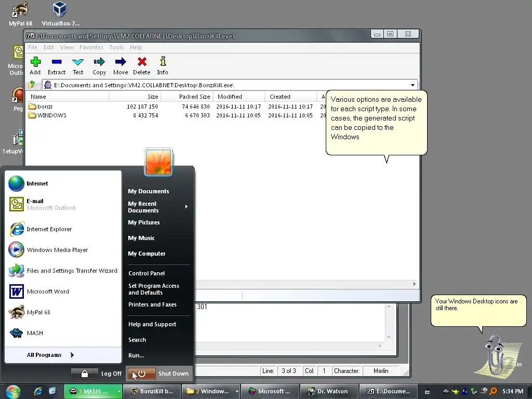Open the Edit menu

pyautogui.click(x=49, y=47)
